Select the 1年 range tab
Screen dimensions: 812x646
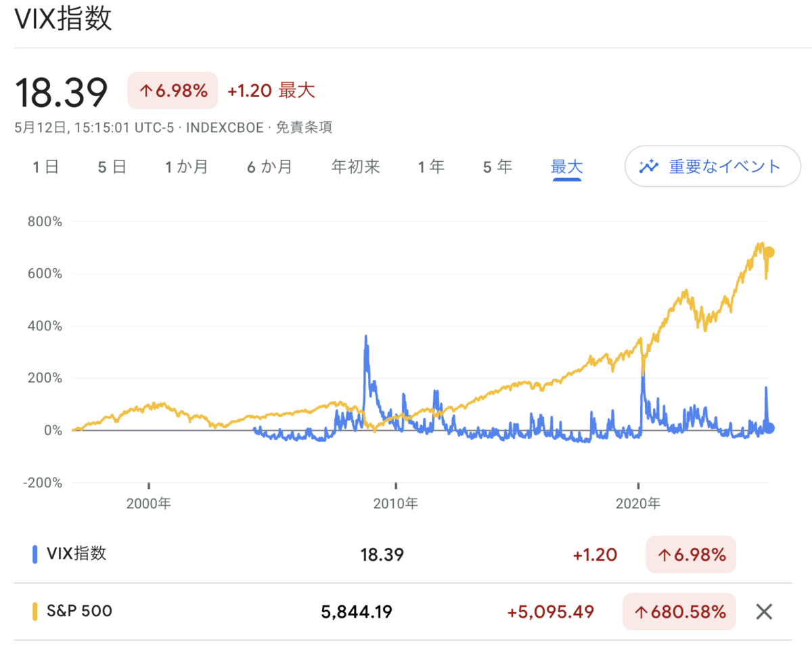pyautogui.click(x=431, y=167)
